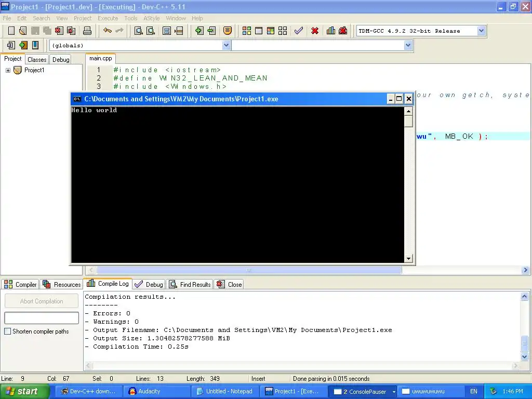The width and height of the screenshot is (532, 399).
Task: Click the Debug checkmark toolbar icon
Action: click(x=299, y=31)
